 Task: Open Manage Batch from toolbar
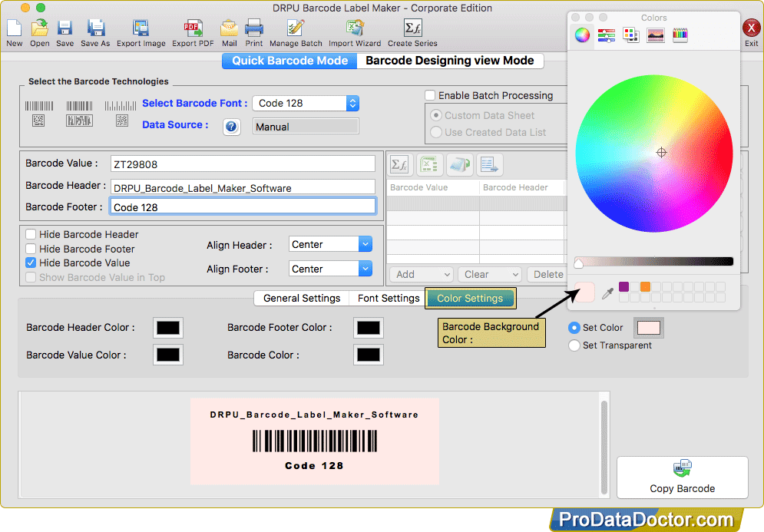pyautogui.click(x=296, y=28)
